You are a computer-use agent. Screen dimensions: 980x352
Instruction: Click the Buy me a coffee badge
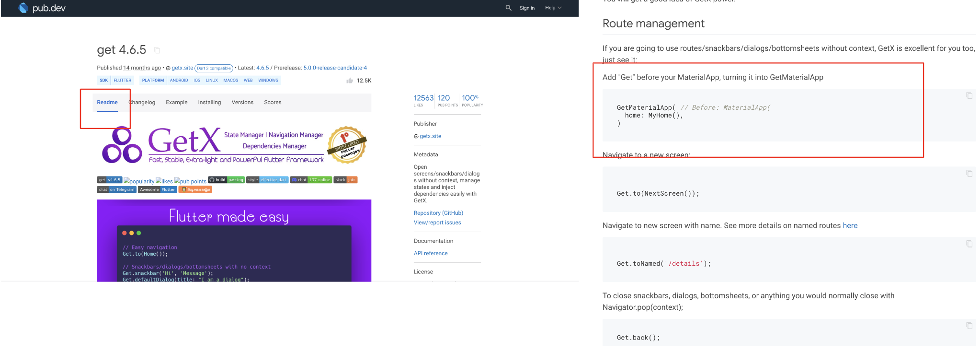(x=195, y=189)
